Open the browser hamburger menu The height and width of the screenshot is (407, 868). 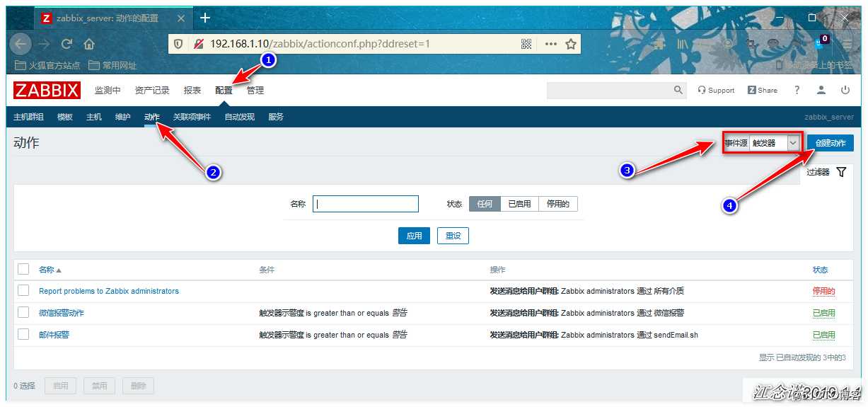point(847,44)
